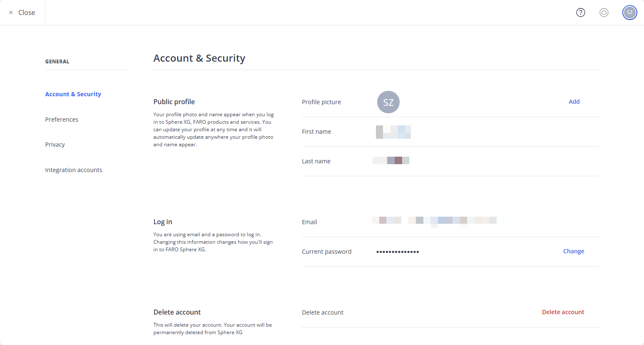
Task: Edit the Last name field
Action: 390,160
